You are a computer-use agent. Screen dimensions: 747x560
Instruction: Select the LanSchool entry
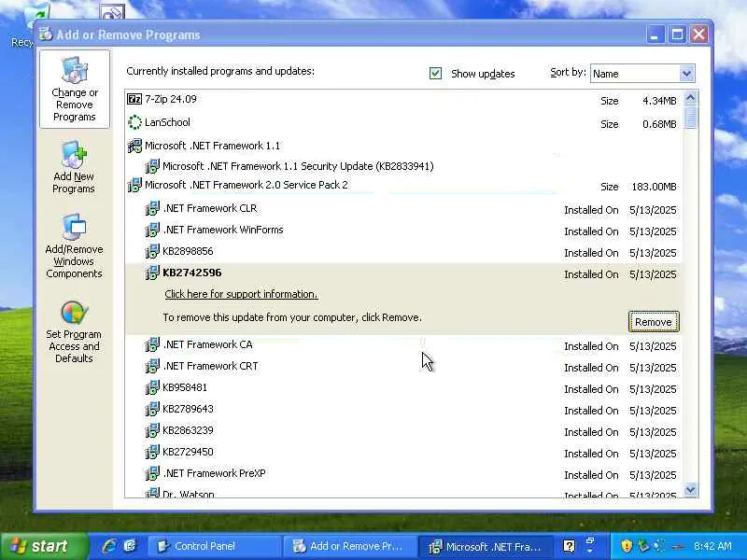[x=403, y=123]
